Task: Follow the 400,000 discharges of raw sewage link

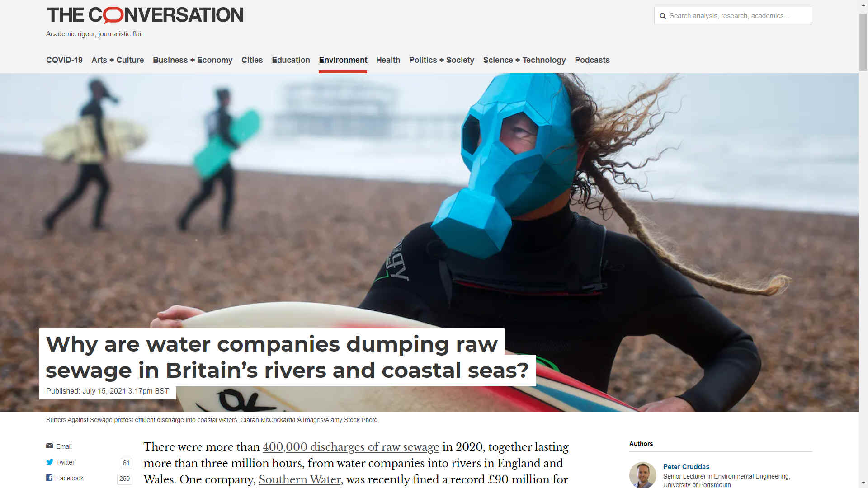Action: click(351, 447)
